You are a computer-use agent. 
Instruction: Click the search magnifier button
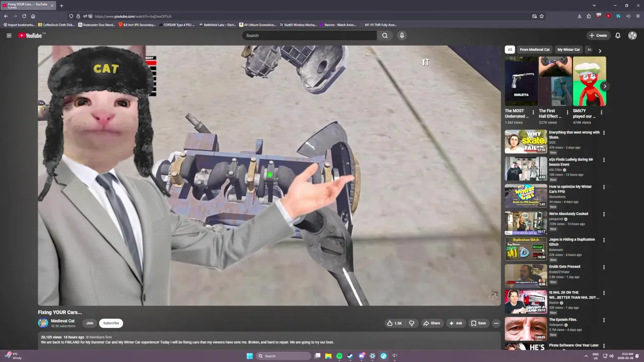click(385, 35)
